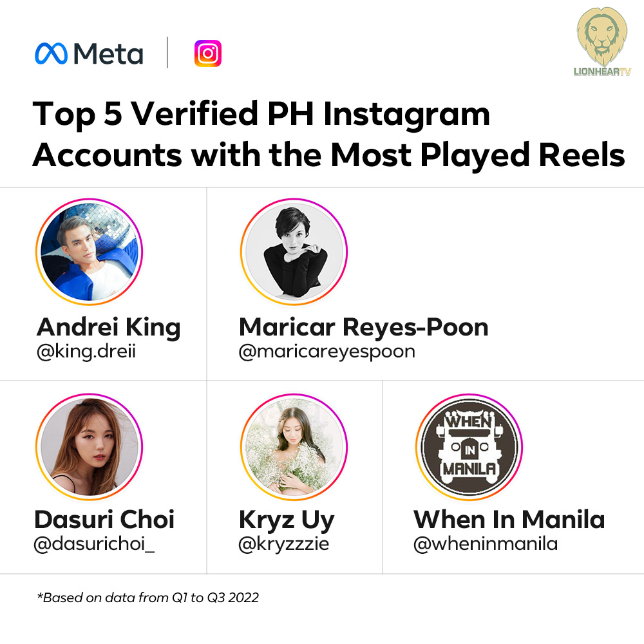Click the LionhearTV lion head logo
644x644 pixels.
[x=601, y=37]
